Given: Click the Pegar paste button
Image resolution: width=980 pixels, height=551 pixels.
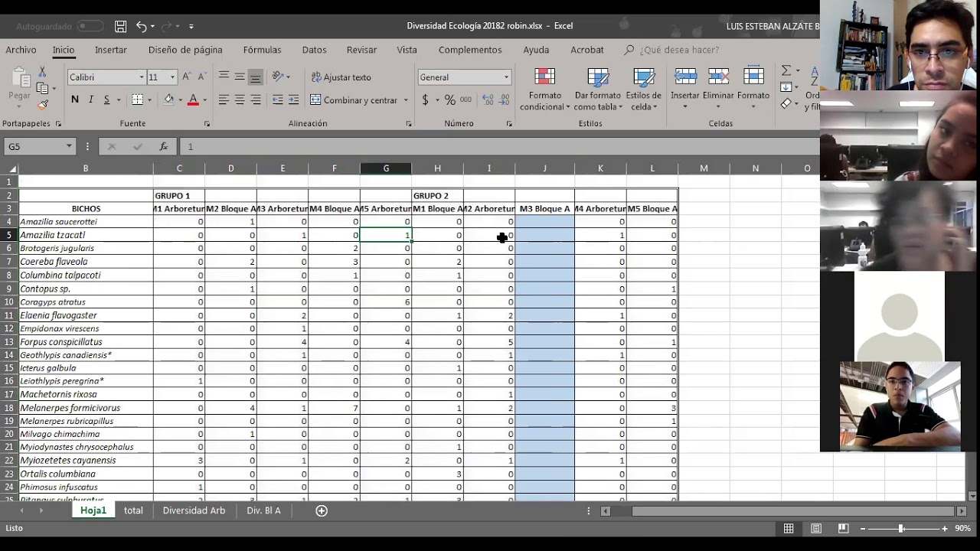Looking at the screenshot, I should point(19,86).
